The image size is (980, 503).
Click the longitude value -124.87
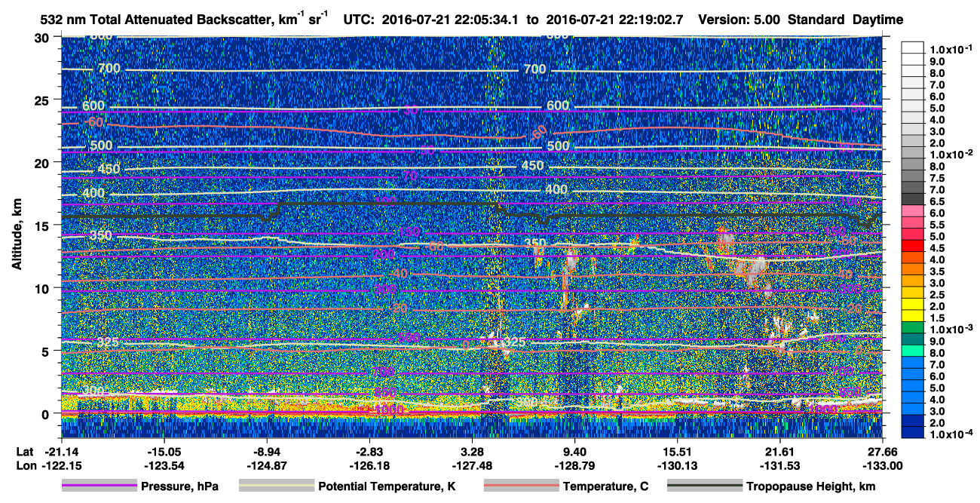267,465
